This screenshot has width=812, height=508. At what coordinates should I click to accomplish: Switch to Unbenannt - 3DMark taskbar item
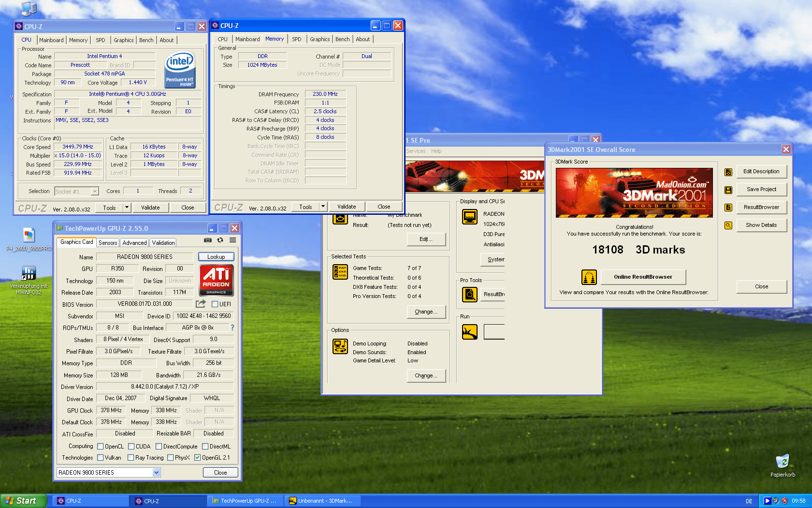click(x=323, y=501)
